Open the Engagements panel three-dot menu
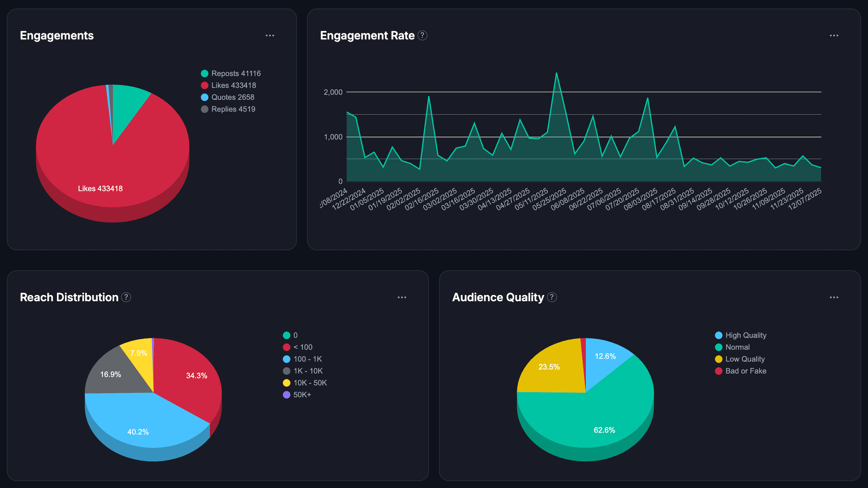868x488 pixels. [270, 36]
